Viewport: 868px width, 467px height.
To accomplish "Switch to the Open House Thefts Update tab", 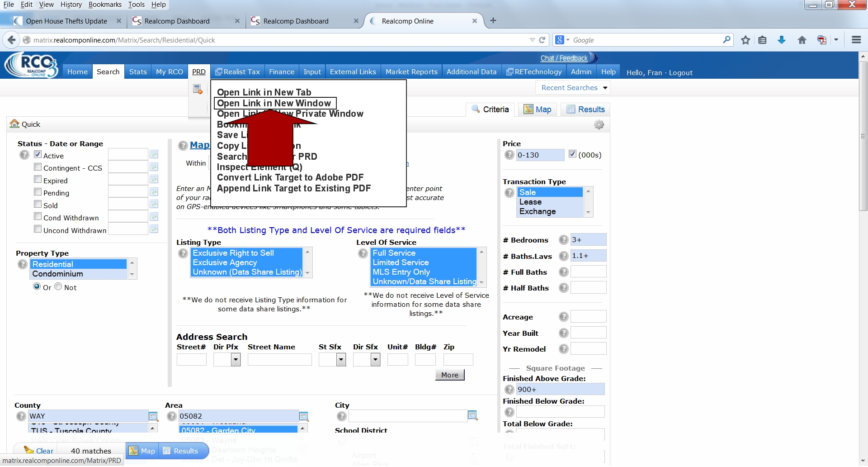I will coord(66,21).
